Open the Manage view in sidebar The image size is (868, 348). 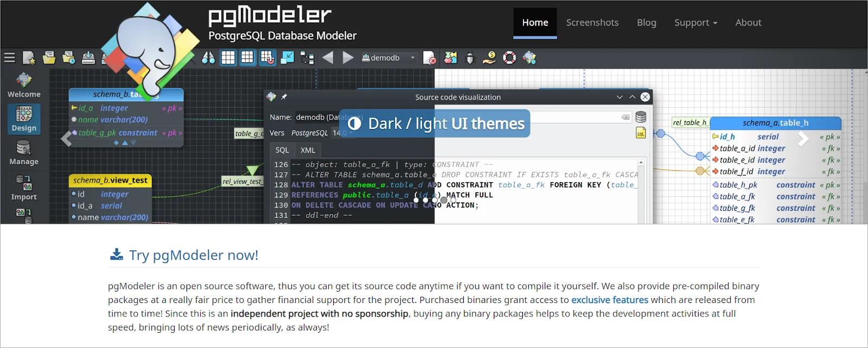24,153
